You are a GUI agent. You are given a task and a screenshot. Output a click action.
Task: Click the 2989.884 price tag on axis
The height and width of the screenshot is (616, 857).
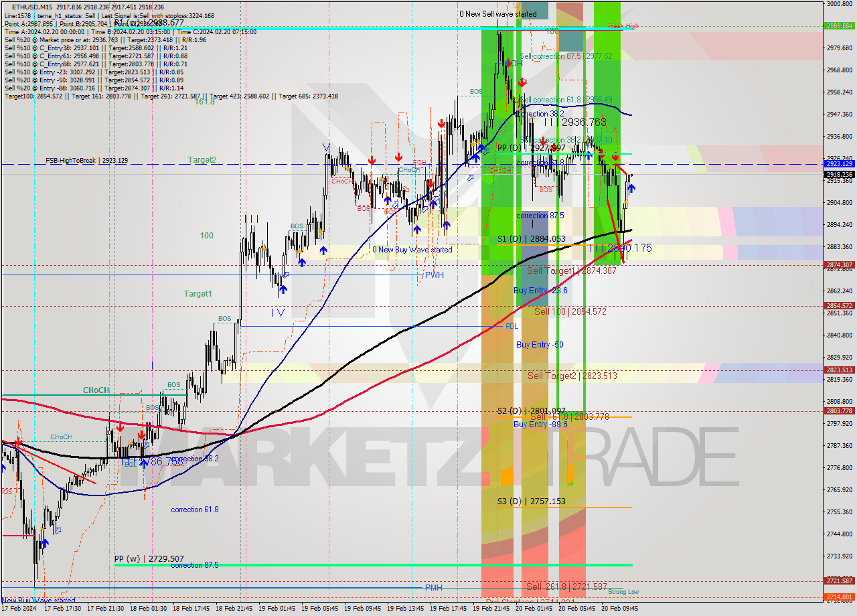(839, 26)
